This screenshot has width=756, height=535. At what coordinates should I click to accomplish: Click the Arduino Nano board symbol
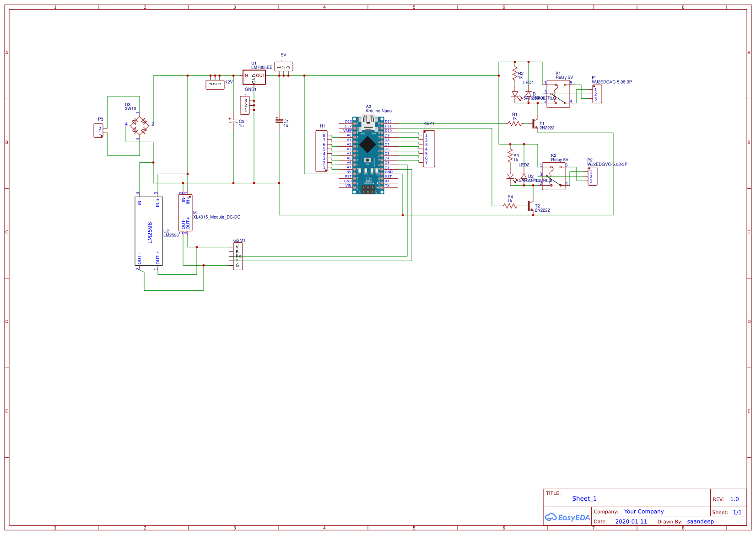coord(368,155)
